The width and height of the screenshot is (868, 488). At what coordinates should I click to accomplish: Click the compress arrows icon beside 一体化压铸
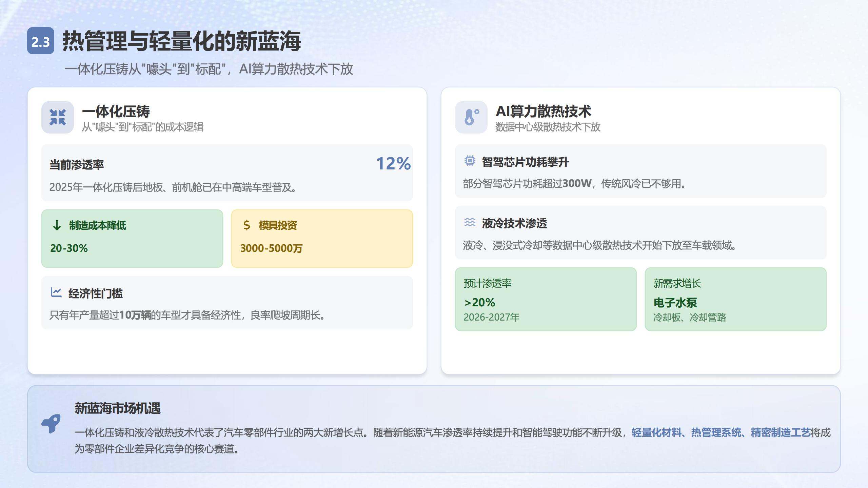click(58, 117)
